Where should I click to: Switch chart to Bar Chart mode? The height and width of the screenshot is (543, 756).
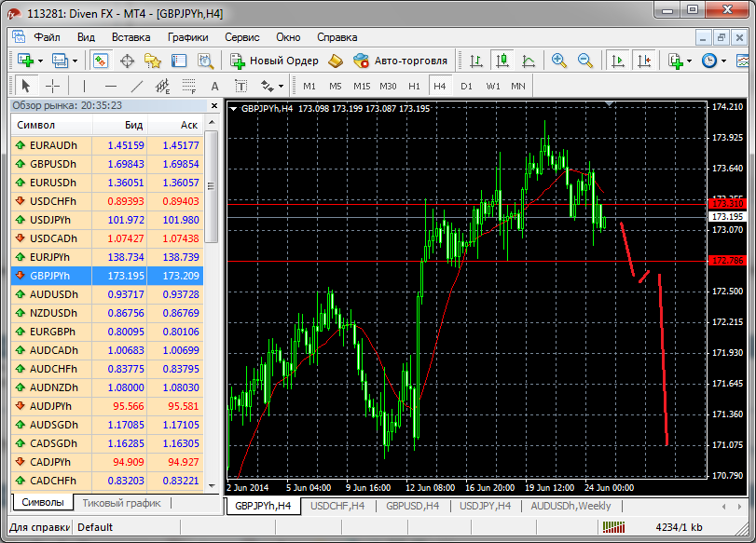475,61
